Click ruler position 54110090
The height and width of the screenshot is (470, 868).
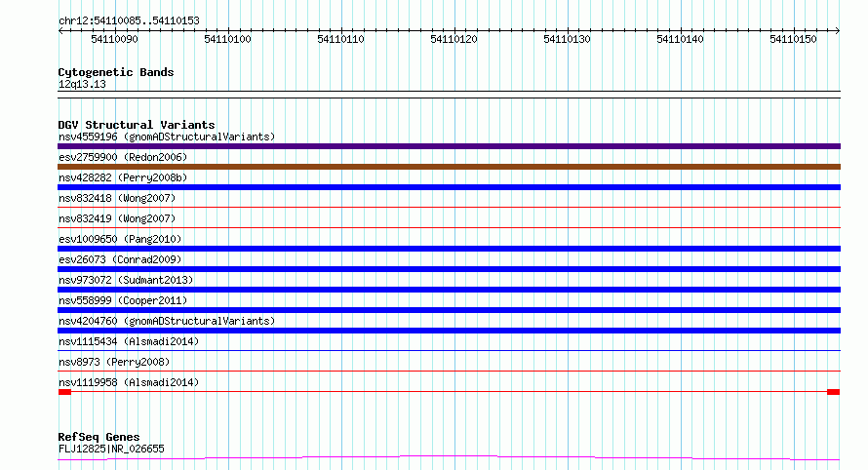114,39
